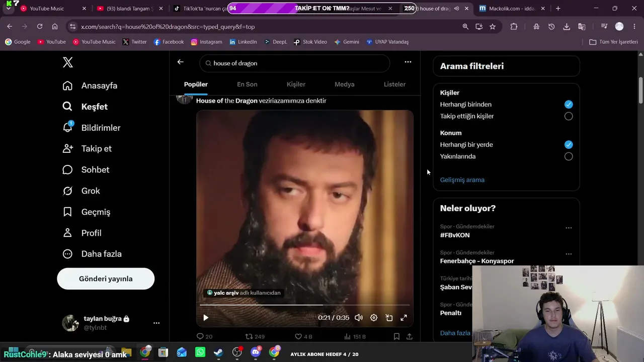Select Yakınlarında radio option
The height and width of the screenshot is (362, 644).
[569, 156]
